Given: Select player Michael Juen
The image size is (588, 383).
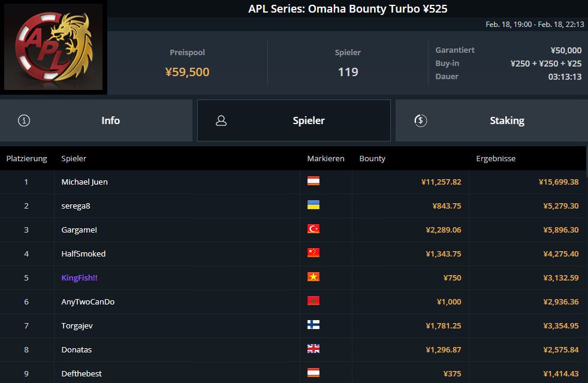Looking at the screenshot, I should 85,182.
